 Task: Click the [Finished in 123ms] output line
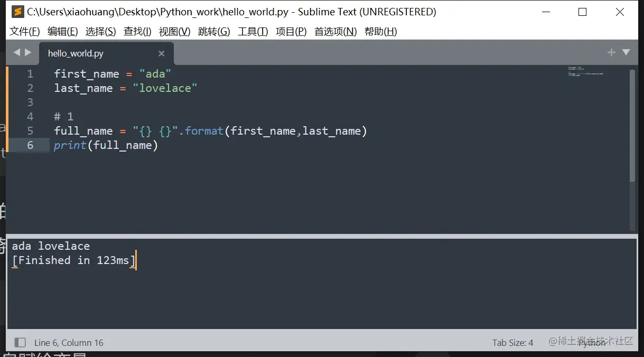(x=74, y=260)
